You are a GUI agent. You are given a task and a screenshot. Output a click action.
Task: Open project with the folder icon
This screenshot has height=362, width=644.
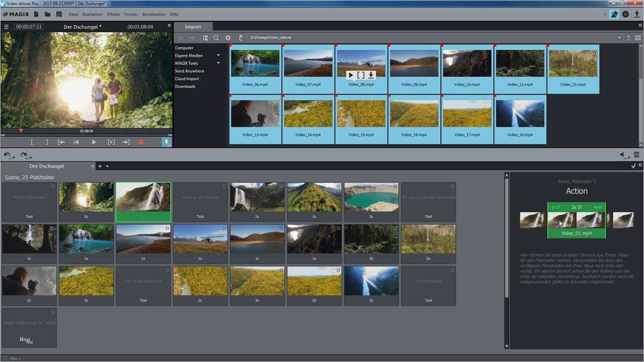tap(47, 14)
